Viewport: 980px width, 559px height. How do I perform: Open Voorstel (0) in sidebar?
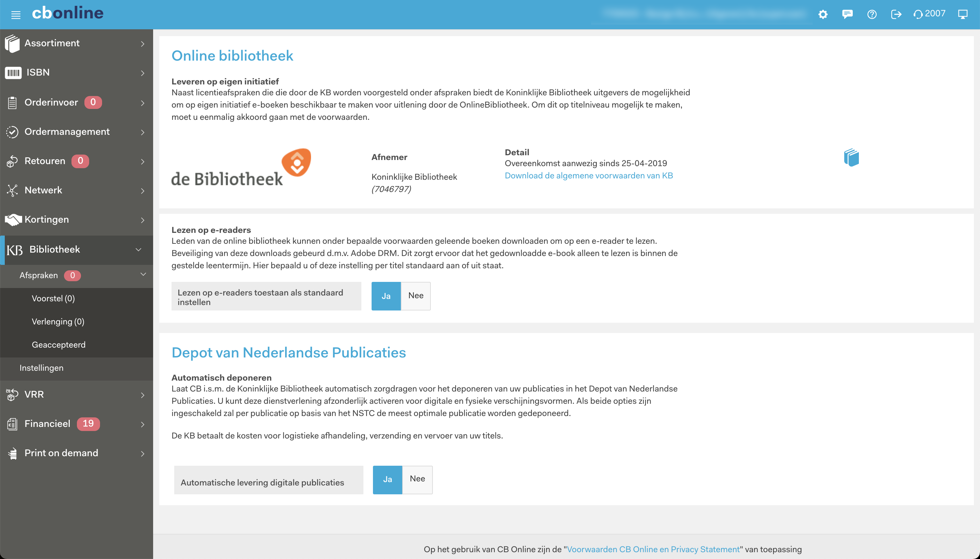(x=53, y=299)
